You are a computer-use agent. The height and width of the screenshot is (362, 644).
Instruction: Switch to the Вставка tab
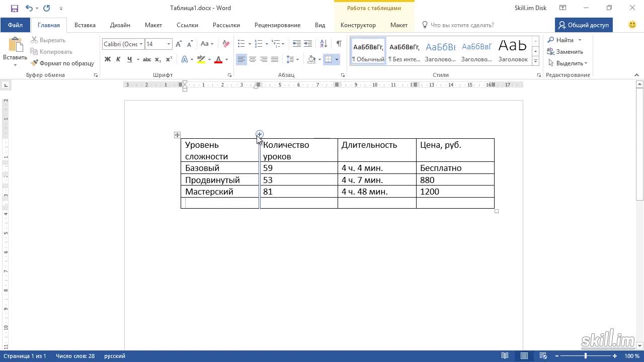(x=85, y=25)
